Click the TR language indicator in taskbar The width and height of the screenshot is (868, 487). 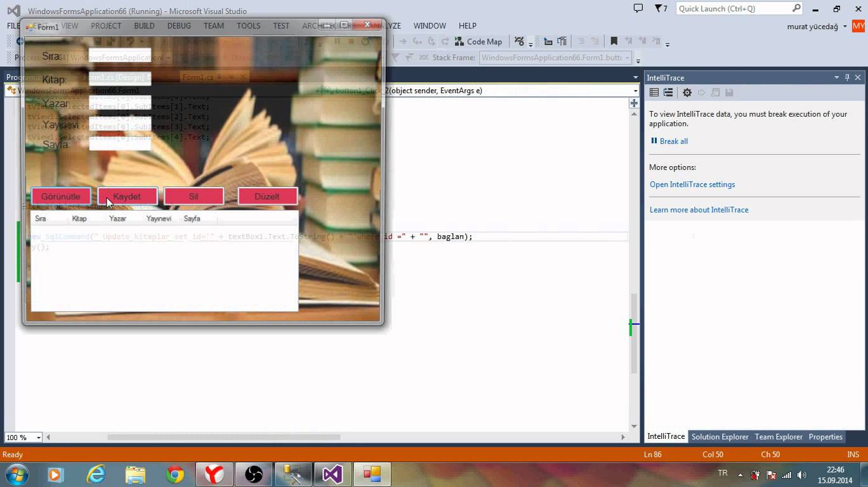[723, 474]
